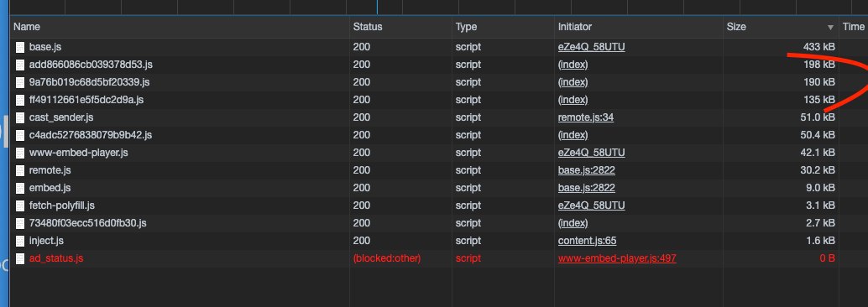Select the inject.js request

pos(439,242)
